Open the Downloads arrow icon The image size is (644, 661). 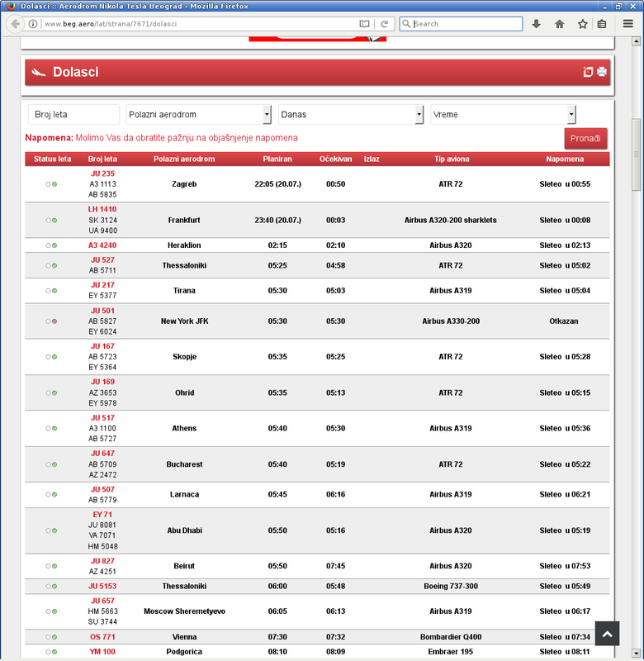536,24
